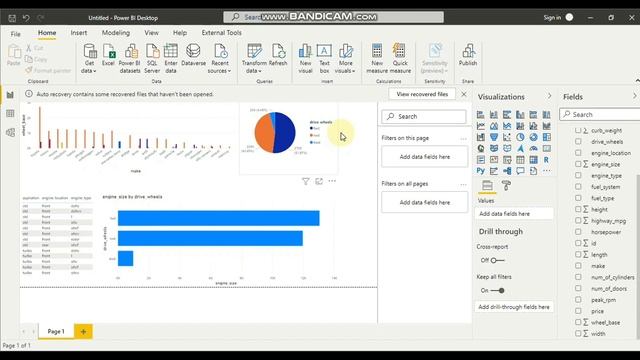This screenshot has height=360, width=640.
Task: Insert a Slicer visual
Action: tap(507, 160)
